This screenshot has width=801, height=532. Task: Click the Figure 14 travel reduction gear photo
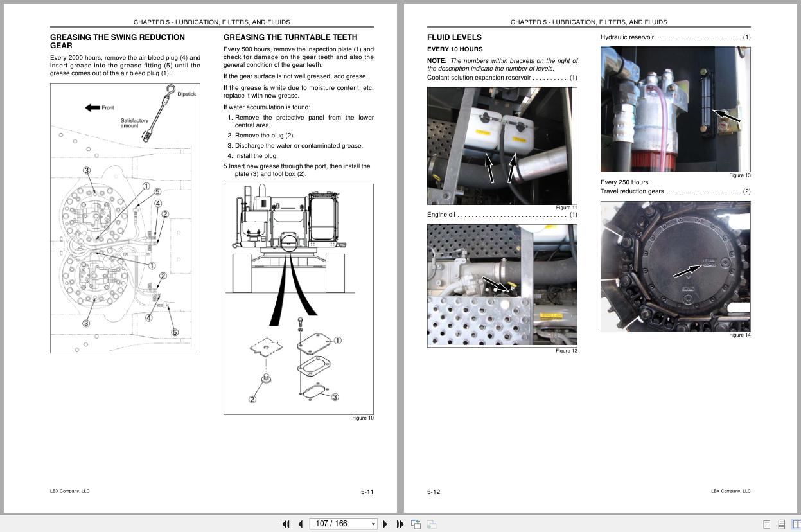[x=675, y=266]
